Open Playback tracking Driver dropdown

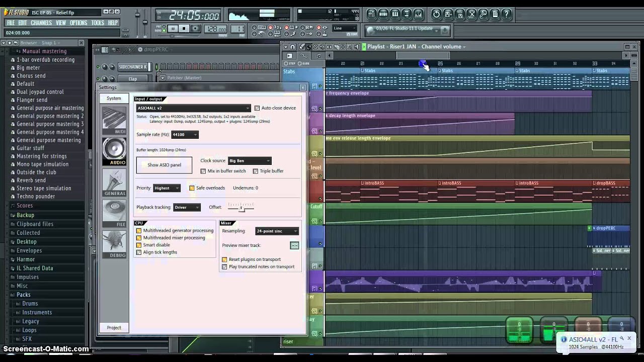click(187, 207)
